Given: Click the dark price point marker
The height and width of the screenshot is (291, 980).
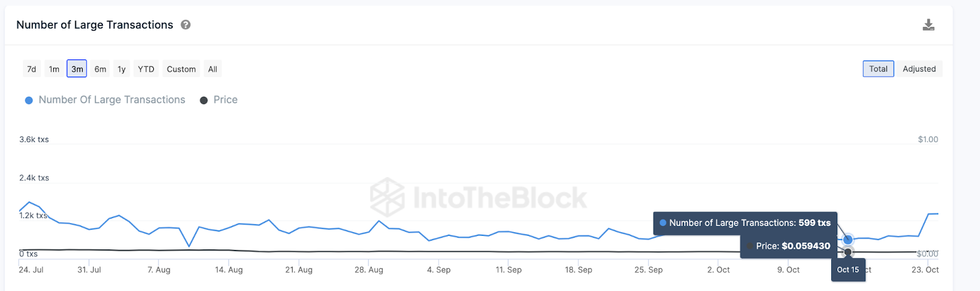Looking at the screenshot, I should pyautogui.click(x=848, y=252).
